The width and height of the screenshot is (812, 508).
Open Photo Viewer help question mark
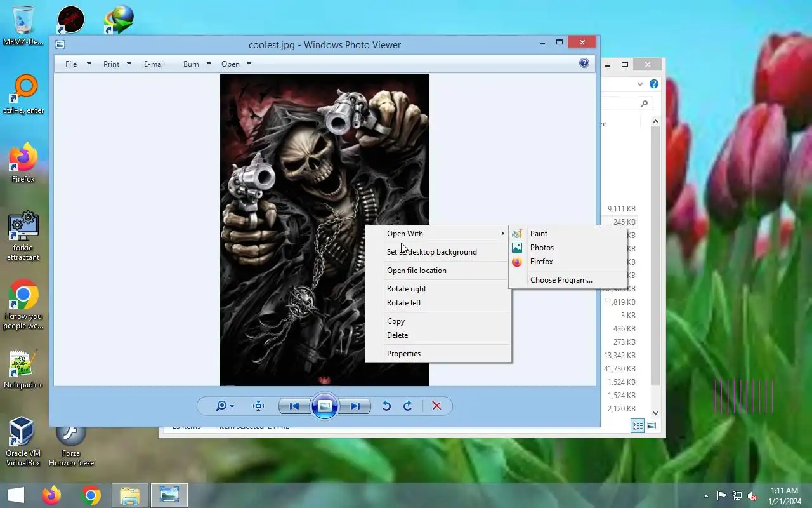coord(584,63)
